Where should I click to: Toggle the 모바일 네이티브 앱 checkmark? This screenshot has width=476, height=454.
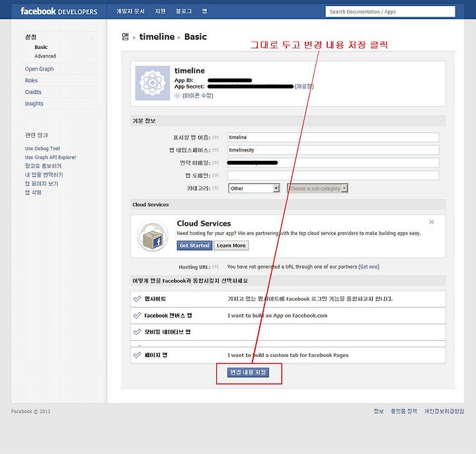138,332
